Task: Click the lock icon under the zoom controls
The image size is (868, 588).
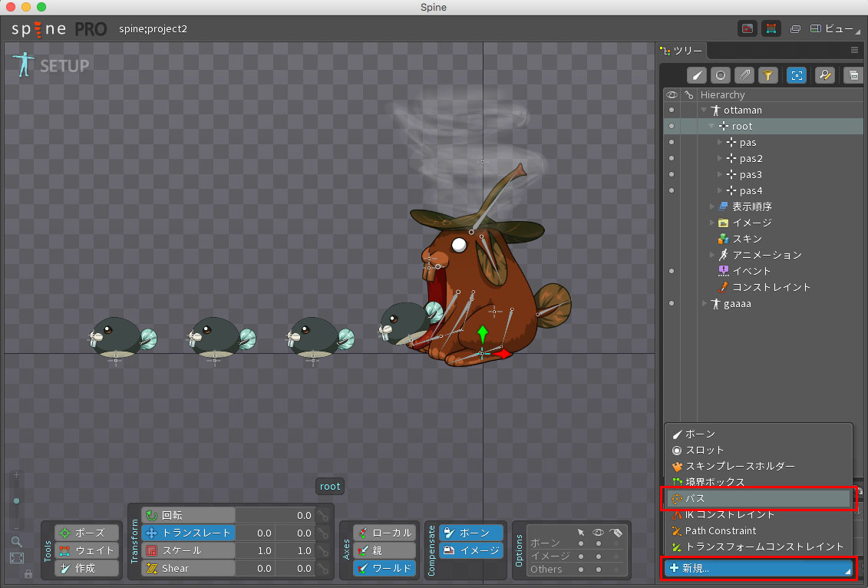Action: [28, 574]
